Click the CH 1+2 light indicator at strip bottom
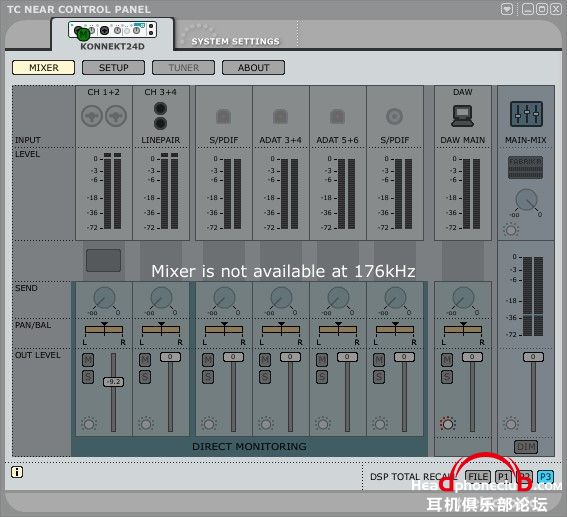This screenshot has width=567, height=517. point(89,424)
